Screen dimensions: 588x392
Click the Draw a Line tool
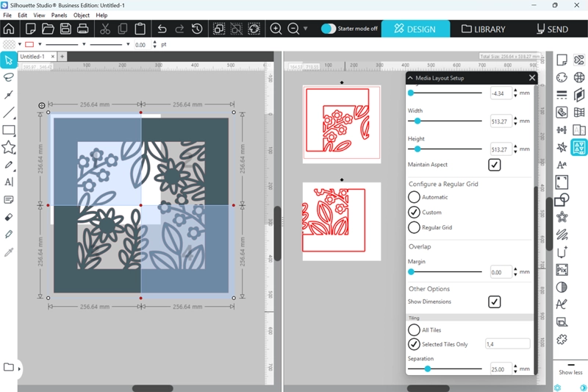[9, 113]
